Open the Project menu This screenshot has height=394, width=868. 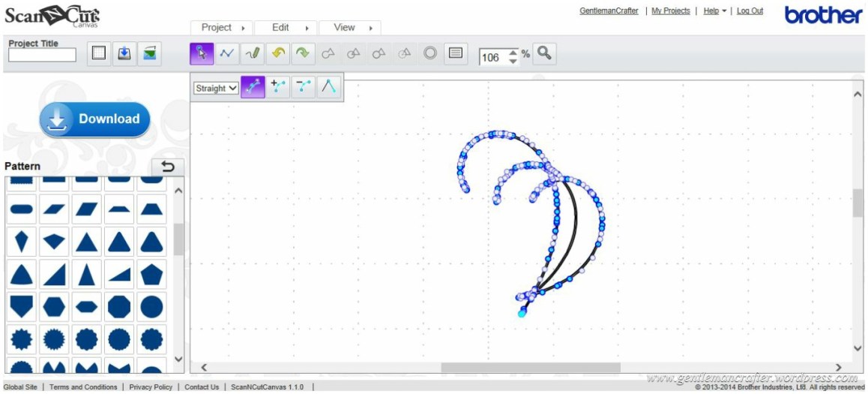[223, 28]
